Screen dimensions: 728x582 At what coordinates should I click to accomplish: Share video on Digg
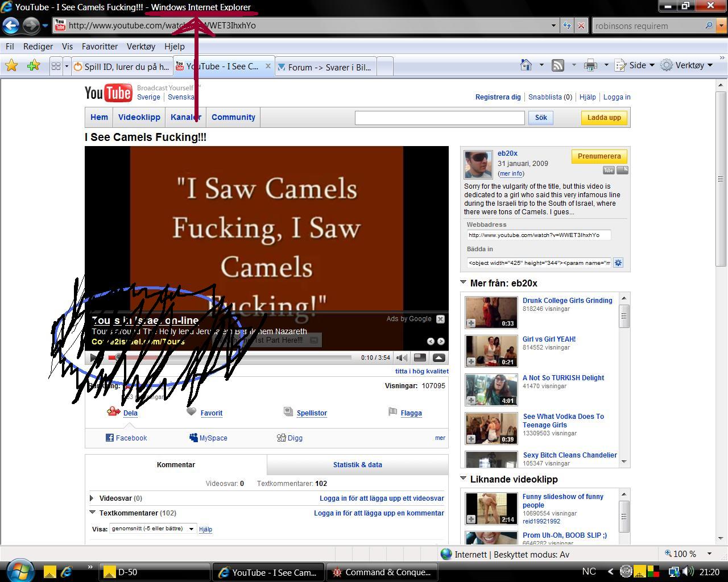(289, 438)
